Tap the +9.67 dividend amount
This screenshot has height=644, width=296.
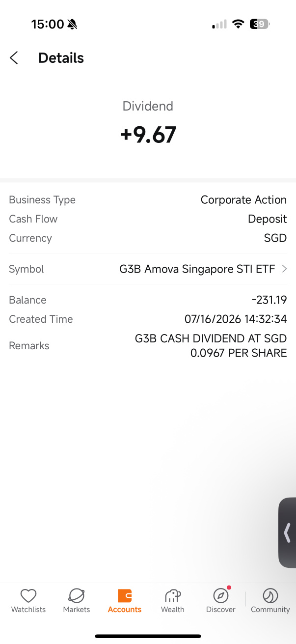148,135
